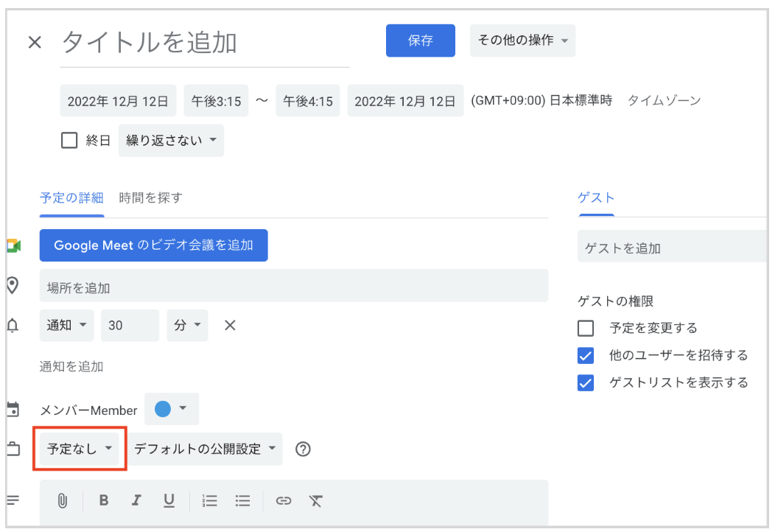Viewport: 778px width, 532px height.
Task: Click the attach file paperclip icon
Action: click(63, 501)
